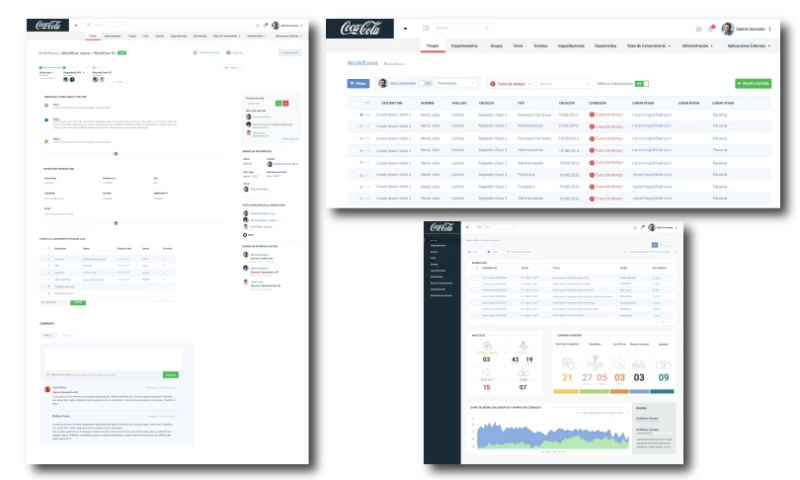Open the Pendientes dropdown in the filter bar
The height and width of the screenshot is (480, 800).
tap(457, 83)
